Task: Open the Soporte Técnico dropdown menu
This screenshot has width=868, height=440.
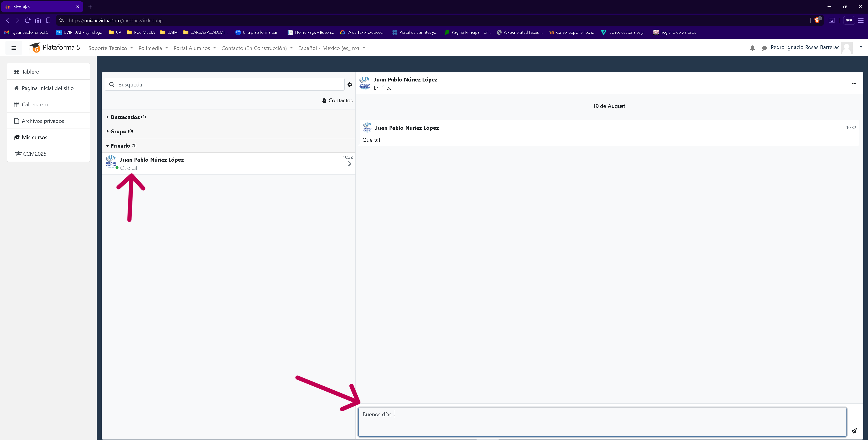Action: (x=111, y=48)
